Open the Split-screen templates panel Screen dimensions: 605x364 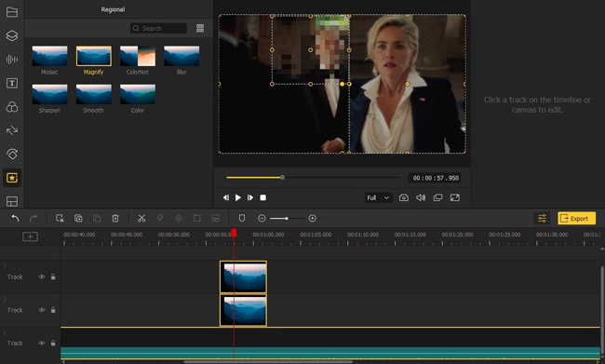(12, 201)
